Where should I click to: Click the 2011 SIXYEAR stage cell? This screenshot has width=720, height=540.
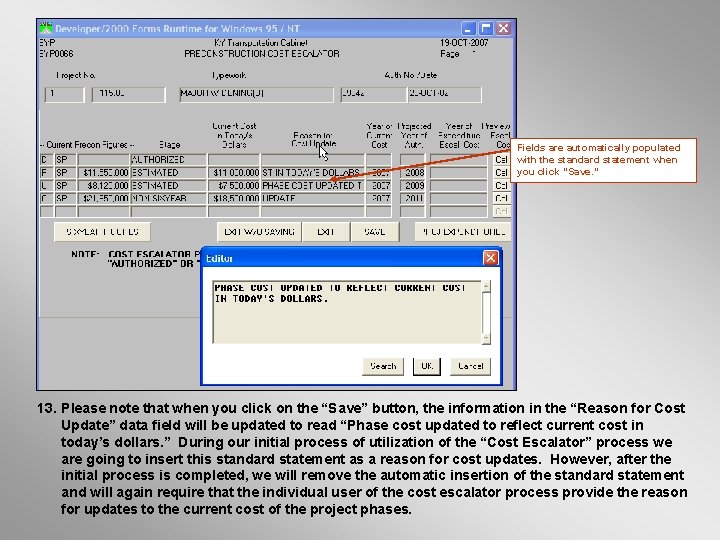click(169, 198)
